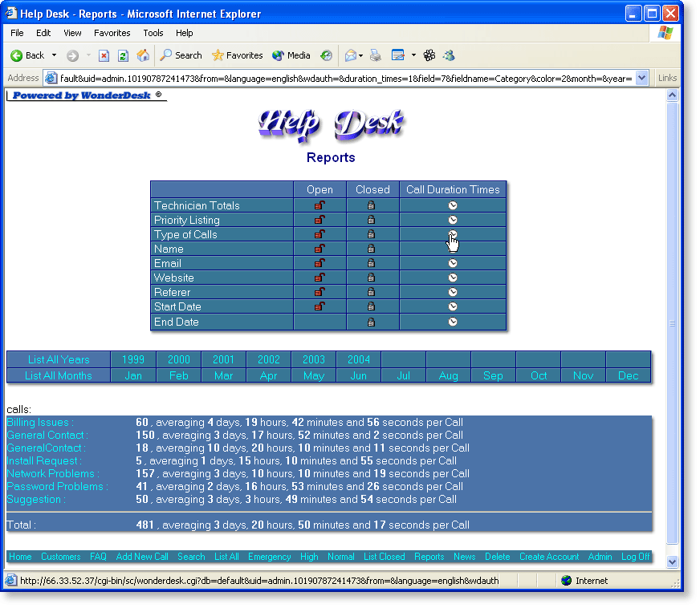Screen dimensions: 700x608
Task: Click the Links toolbar label
Action: [x=667, y=78]
